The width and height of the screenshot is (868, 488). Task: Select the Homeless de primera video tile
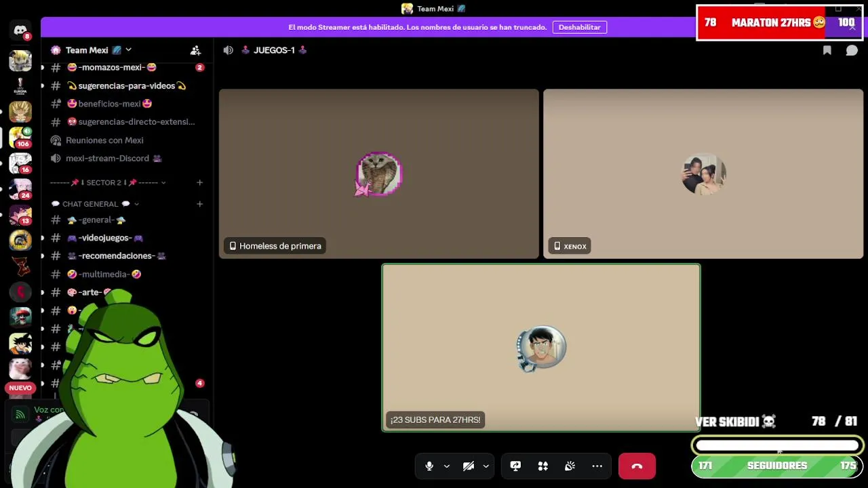pyautogui.click(x=378, y=174)
